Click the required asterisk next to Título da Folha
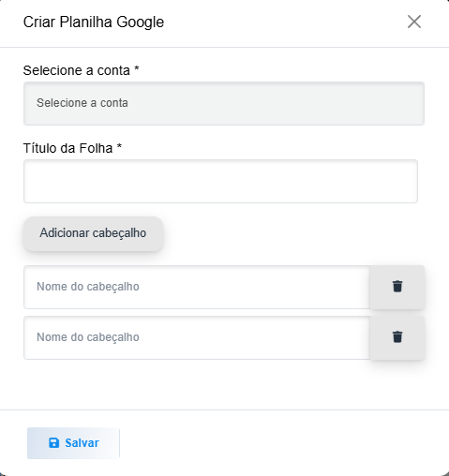The image size is (449, 476). pyautogui.click(x=119, y=146)
